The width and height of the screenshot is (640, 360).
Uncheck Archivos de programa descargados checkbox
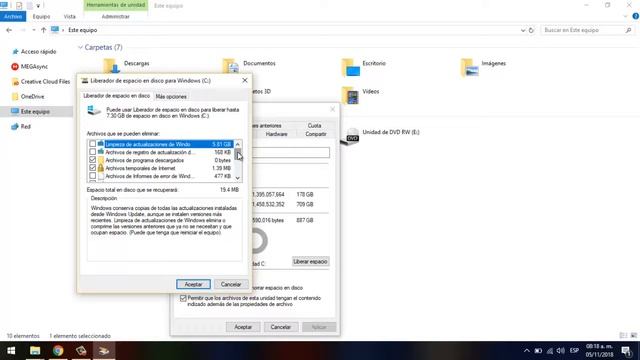[93, 160]
